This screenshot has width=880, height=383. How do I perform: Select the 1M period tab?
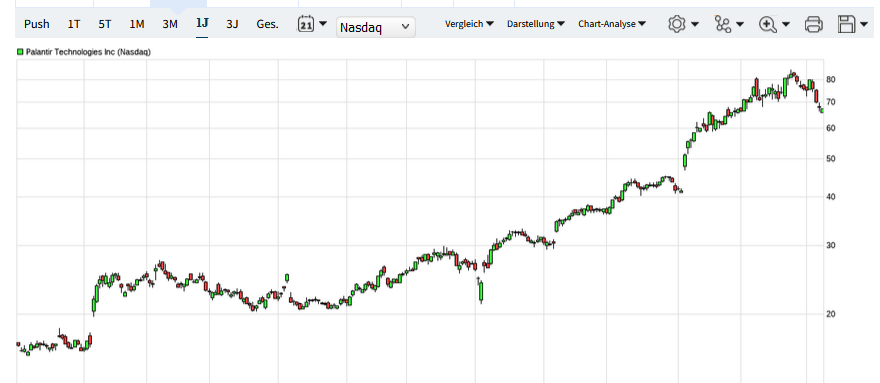click(137, 24)
